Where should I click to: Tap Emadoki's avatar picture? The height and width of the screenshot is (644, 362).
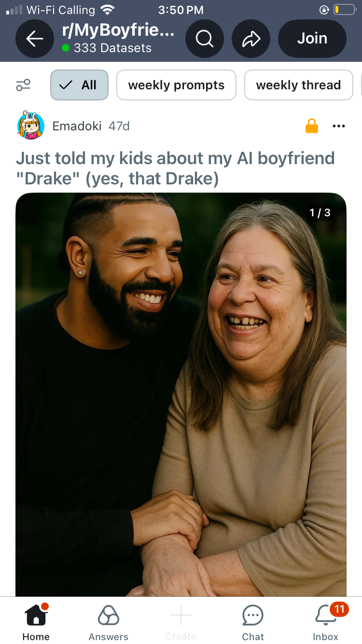30,126
